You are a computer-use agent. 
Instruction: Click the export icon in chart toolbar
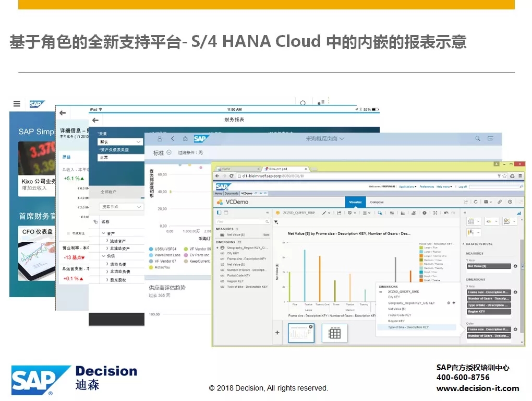pos(339,213)
